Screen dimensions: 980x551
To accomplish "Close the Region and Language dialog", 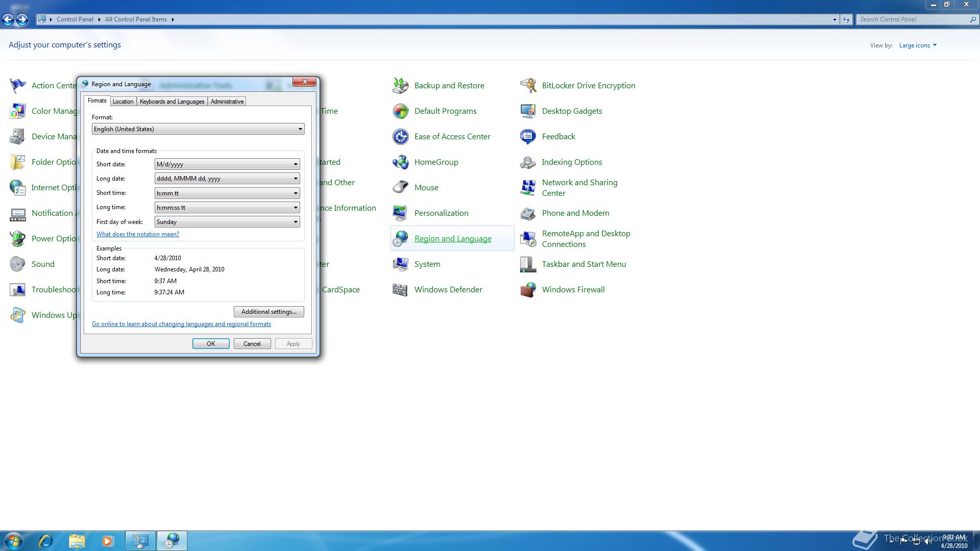I will tap(304, 82).
